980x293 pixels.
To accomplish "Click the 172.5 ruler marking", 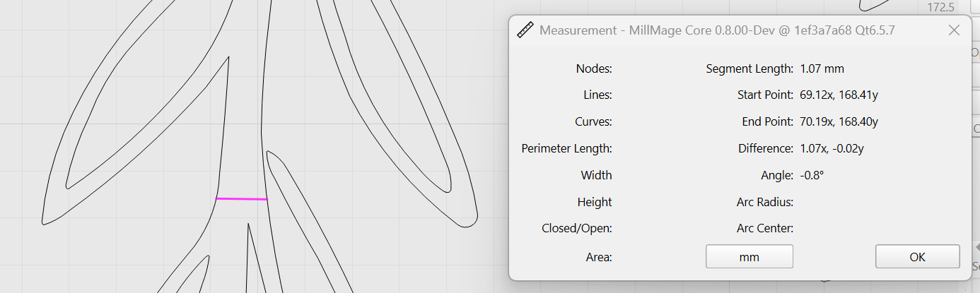I will (x=941, y=8).
